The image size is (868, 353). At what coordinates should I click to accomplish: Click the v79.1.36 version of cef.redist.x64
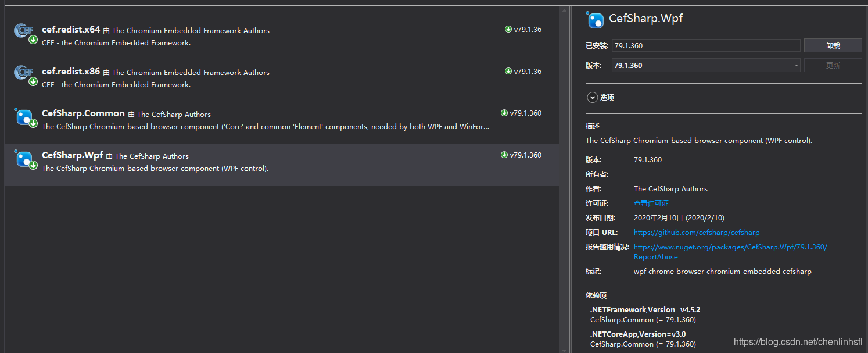[x=528, y=30]
